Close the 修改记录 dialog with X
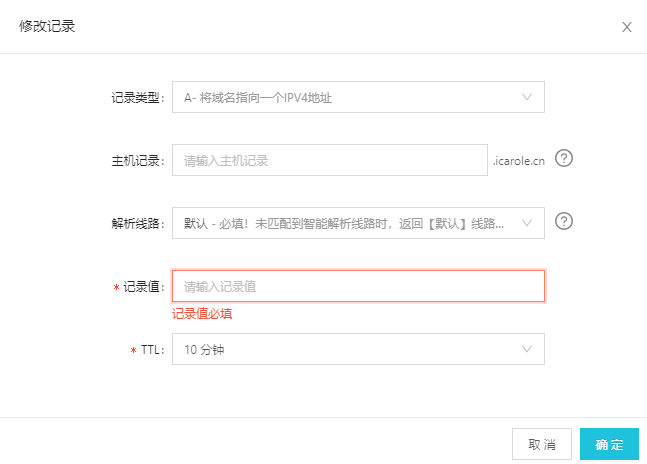The height and width of the screenshot is (464, 647). click(x=627, y=27)
